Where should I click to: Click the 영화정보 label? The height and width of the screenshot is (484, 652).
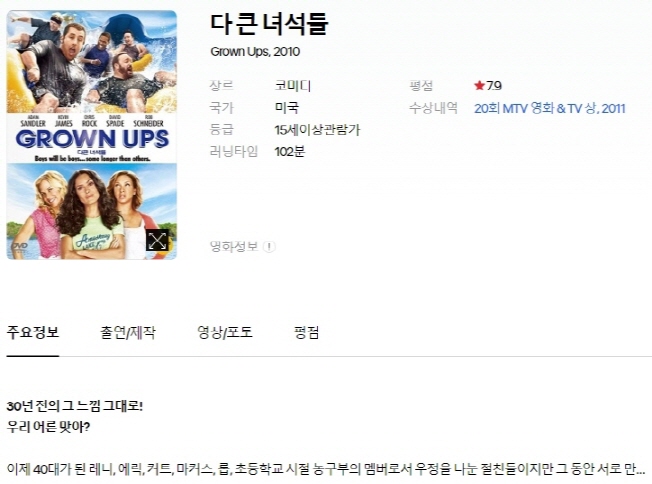[234, 247]
